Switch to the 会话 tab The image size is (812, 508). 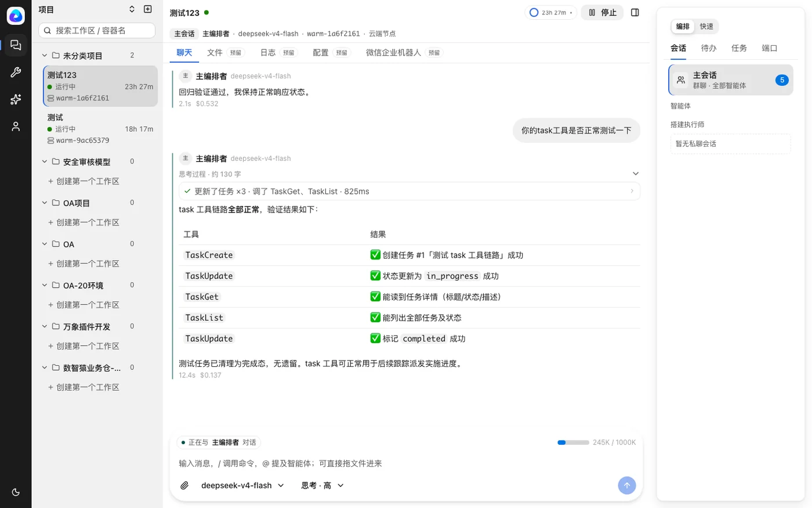coord(679,48)
